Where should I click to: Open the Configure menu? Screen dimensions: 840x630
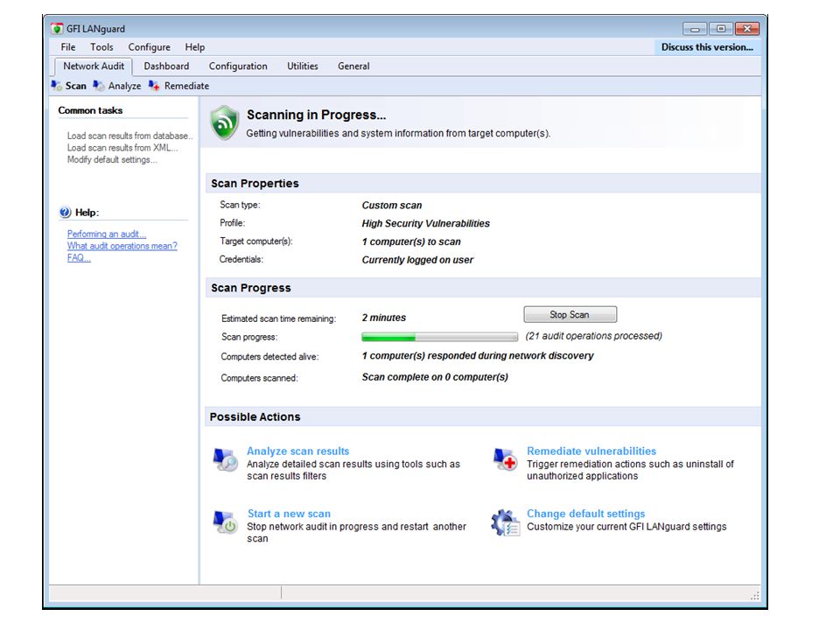click(149, 47)
